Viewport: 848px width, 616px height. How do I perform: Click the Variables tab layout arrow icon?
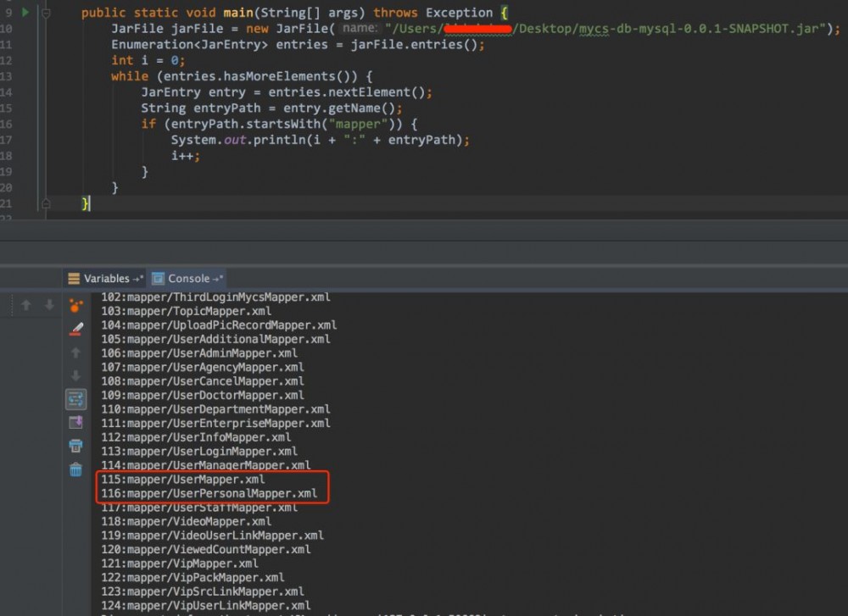coord(138,279)
